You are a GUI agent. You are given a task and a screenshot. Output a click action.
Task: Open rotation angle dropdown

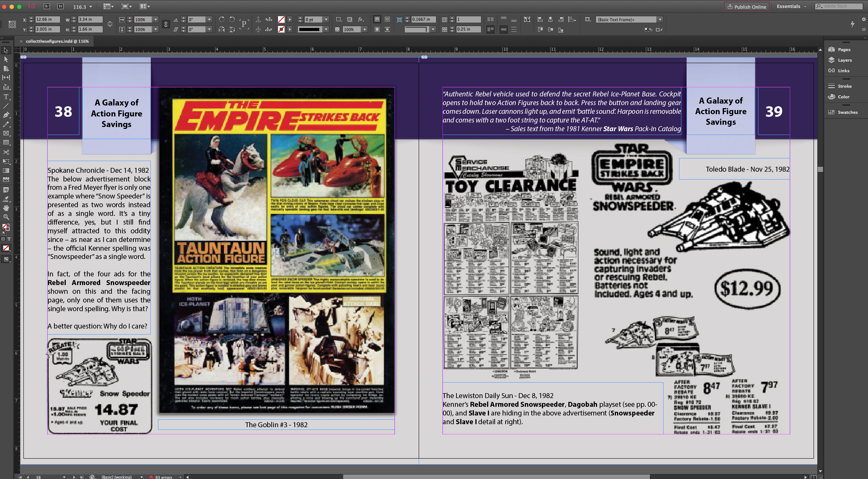tap(209, 20)
